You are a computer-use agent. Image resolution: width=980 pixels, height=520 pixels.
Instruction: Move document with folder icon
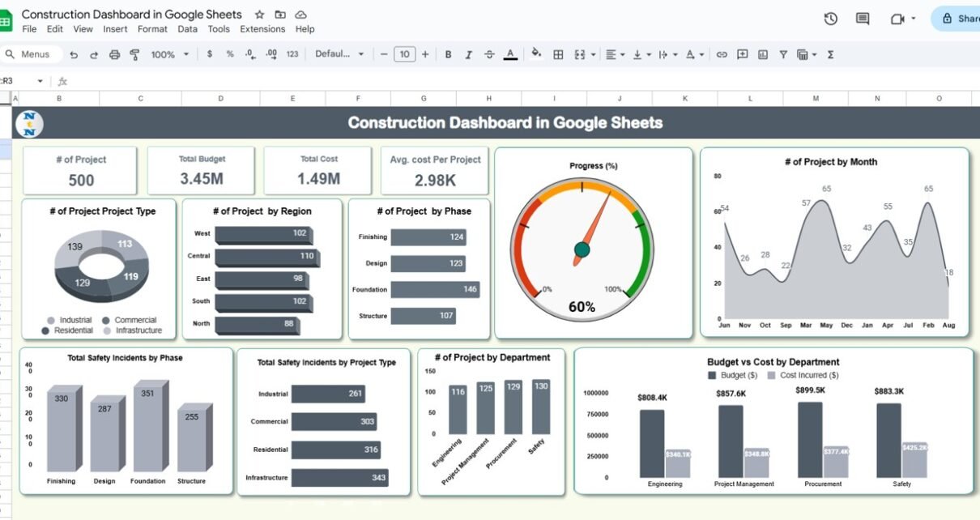coord(280,15)
